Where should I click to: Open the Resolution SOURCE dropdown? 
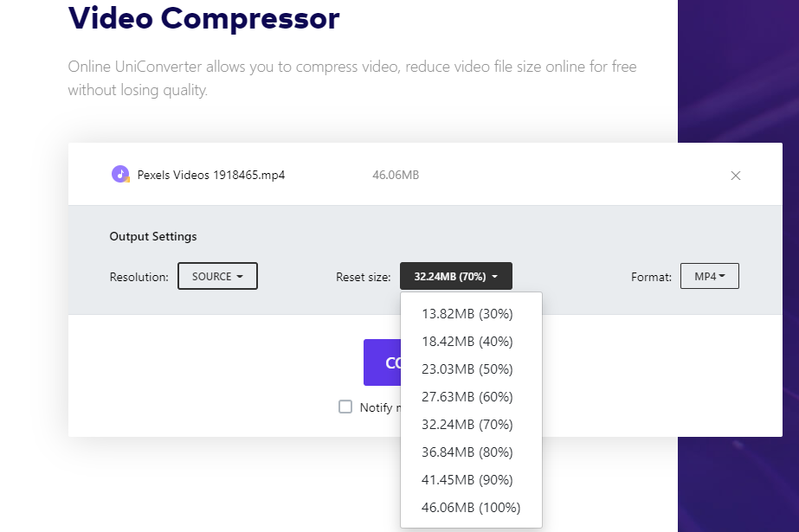[x=217, y=276]
